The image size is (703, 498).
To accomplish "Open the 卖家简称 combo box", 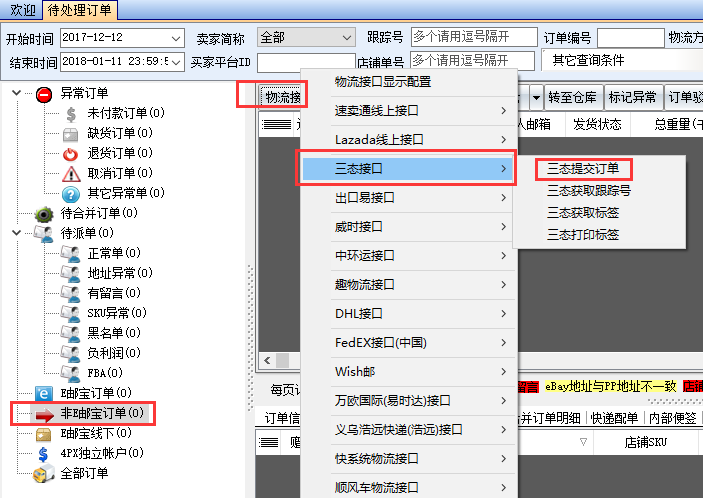I will coord(306,38).
